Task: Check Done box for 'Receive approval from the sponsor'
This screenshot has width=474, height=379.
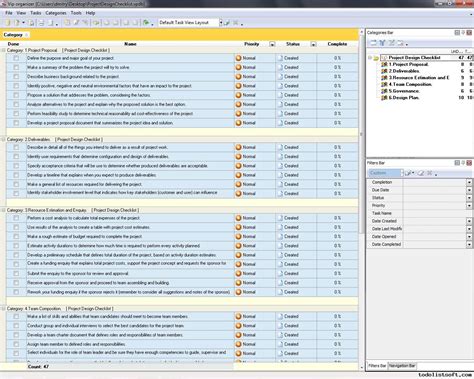Action: point(16,283)
